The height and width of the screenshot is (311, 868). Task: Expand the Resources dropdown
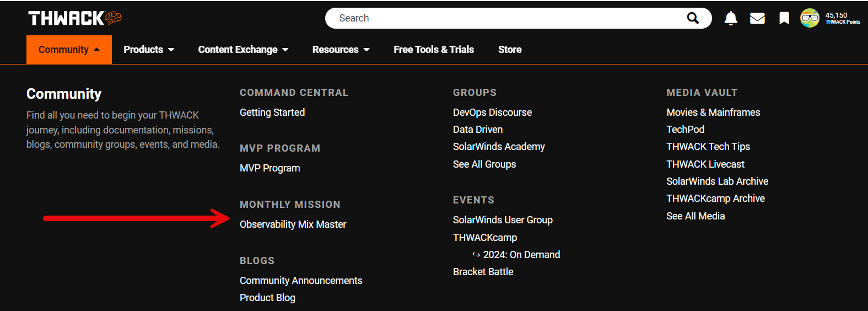(341, 50)
